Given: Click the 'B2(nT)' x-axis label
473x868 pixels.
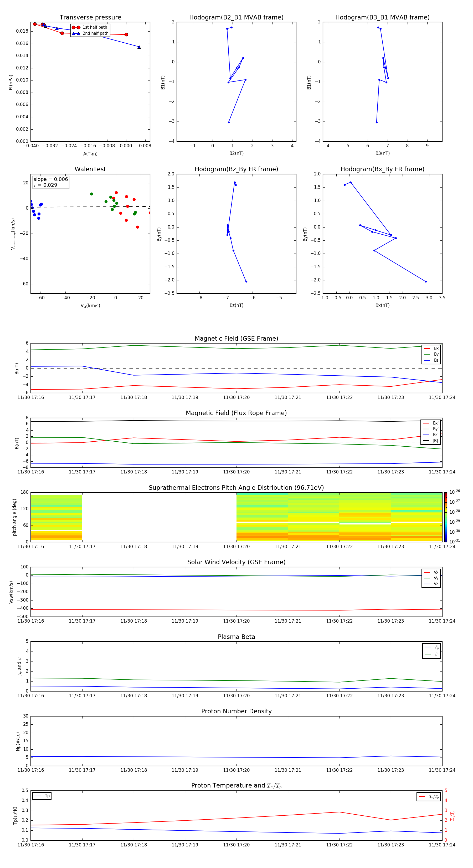Looking at the screenshot, I should pos(236,154).
